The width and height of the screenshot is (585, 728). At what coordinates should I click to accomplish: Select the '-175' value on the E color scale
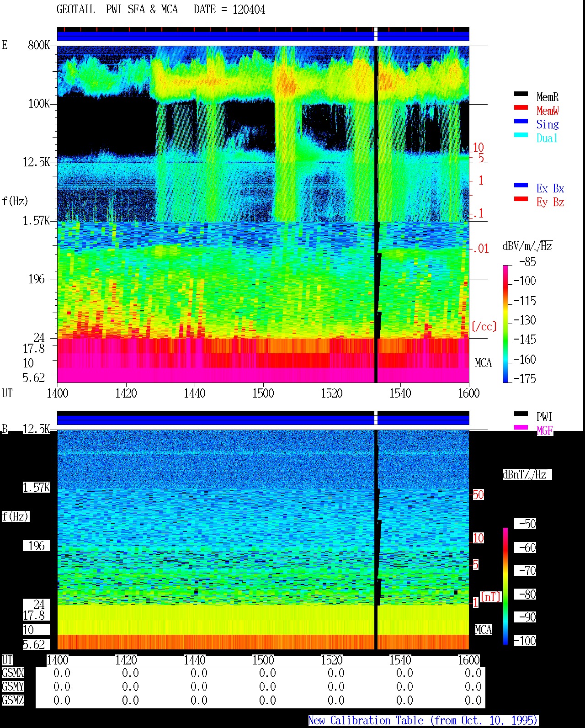pyautogui.click(x=525, y=378)
